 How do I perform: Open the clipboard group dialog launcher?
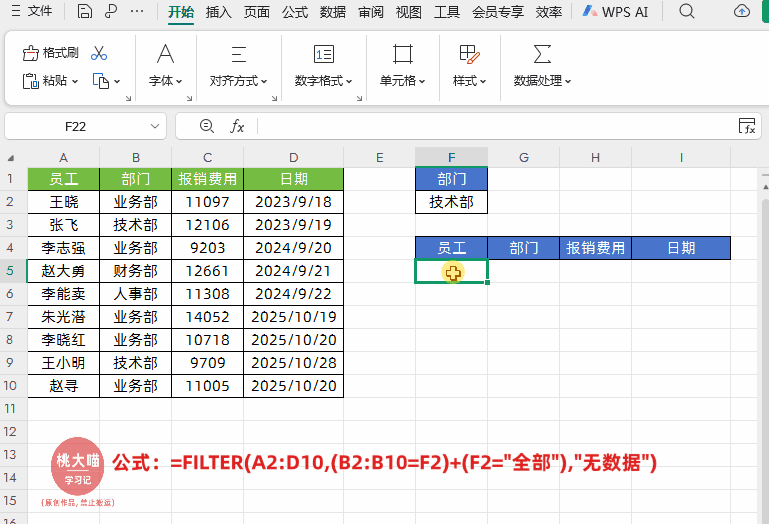click(128, 98)
